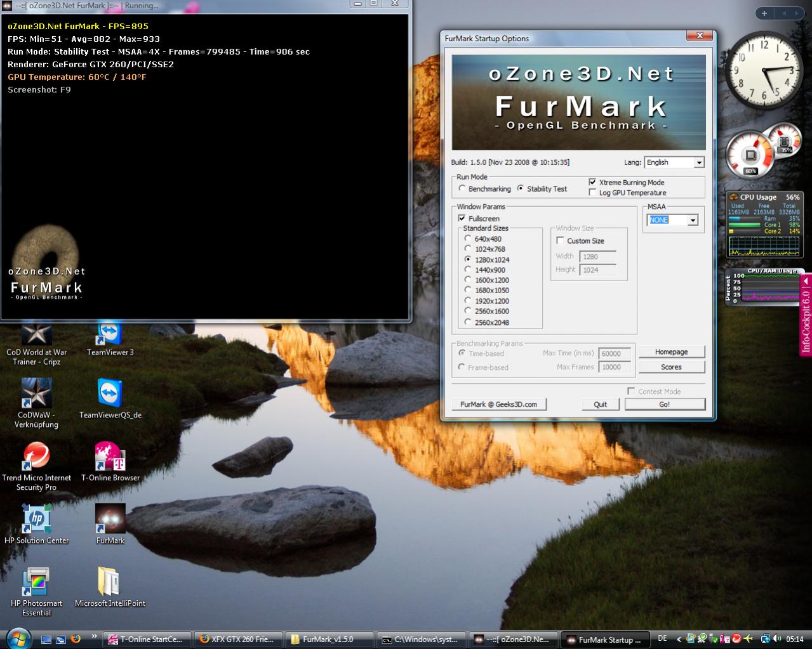
Task: Click the add gadget plus button
Action: [x=764, y=13]
